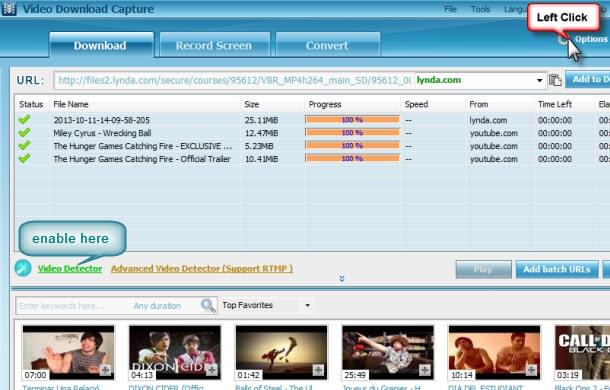Open the Call of Duty 03:19 thumbnail
The image size is (610, 390).
click(582, 353)
